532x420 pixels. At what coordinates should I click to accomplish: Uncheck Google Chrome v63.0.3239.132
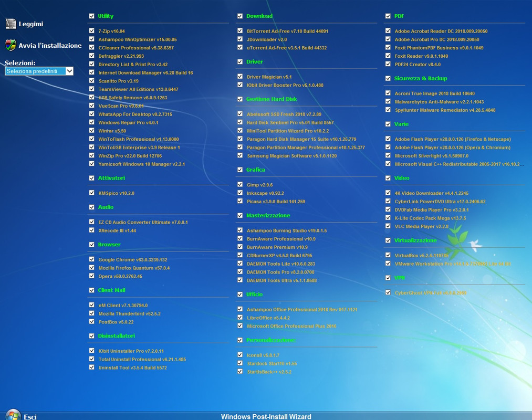[x=91, y=259]
